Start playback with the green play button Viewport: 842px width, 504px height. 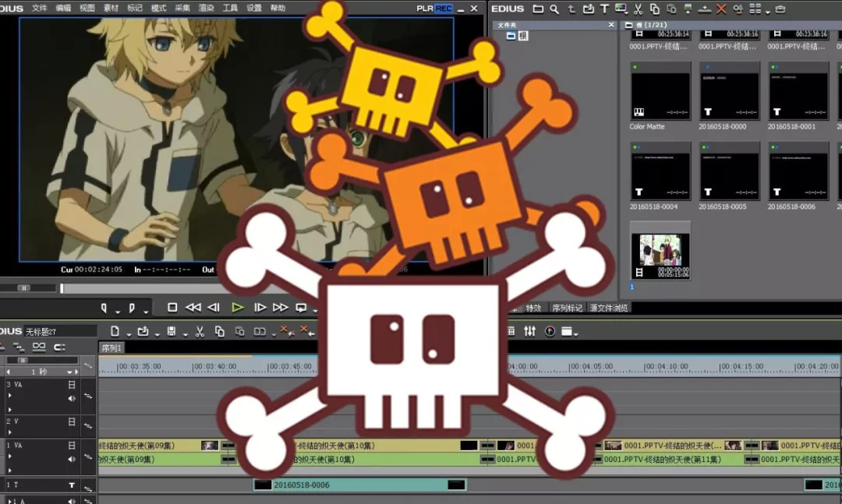pyautogui.click(x=237, y=308)
